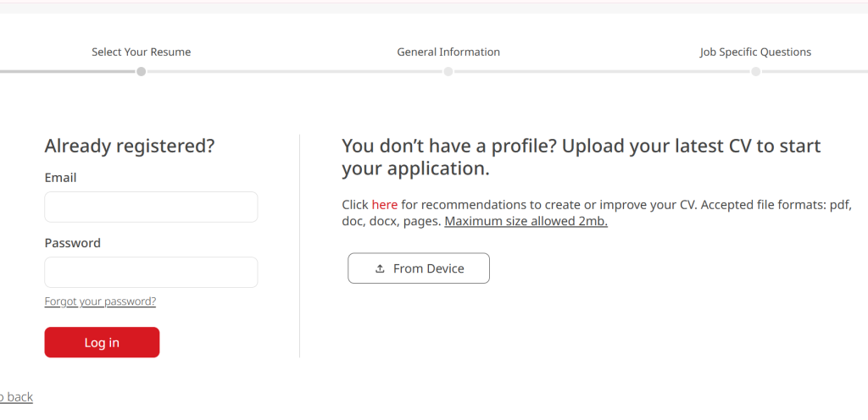
Task: Click the Upload your latest CV heading
Action: point(581,157)
